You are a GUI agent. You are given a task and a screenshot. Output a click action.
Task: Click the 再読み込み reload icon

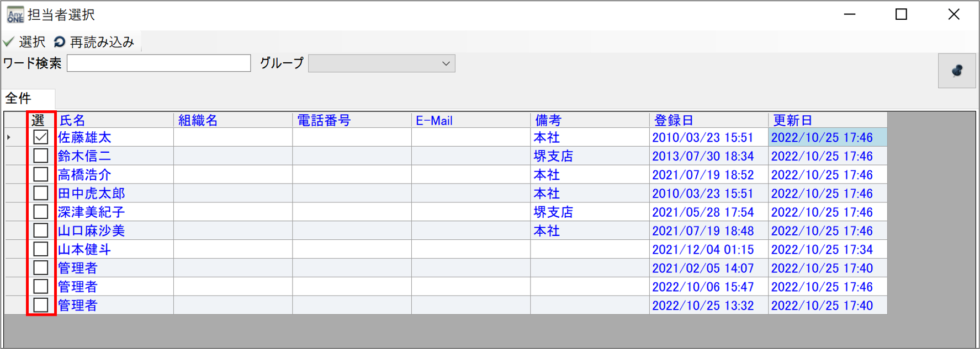click(x=60, y=42)
